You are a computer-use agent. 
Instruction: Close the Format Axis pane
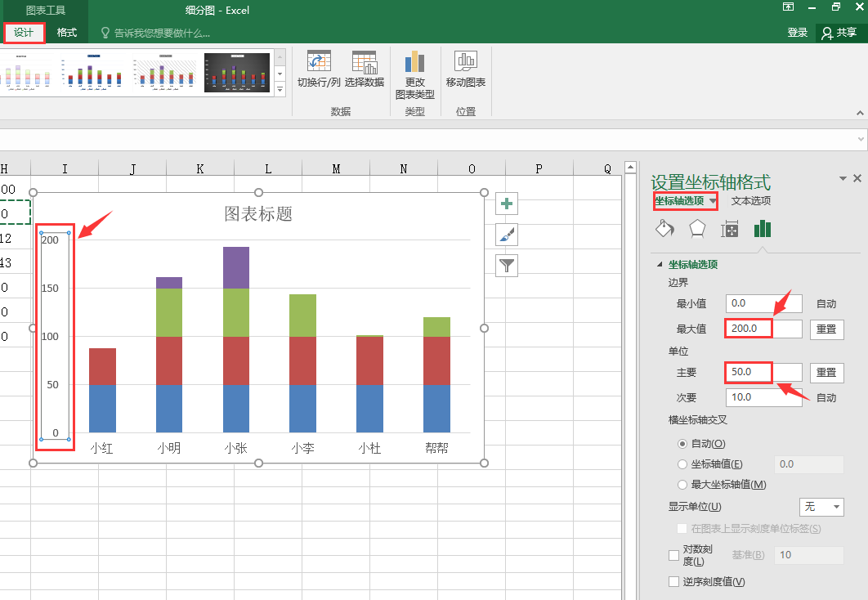(857, 178)
